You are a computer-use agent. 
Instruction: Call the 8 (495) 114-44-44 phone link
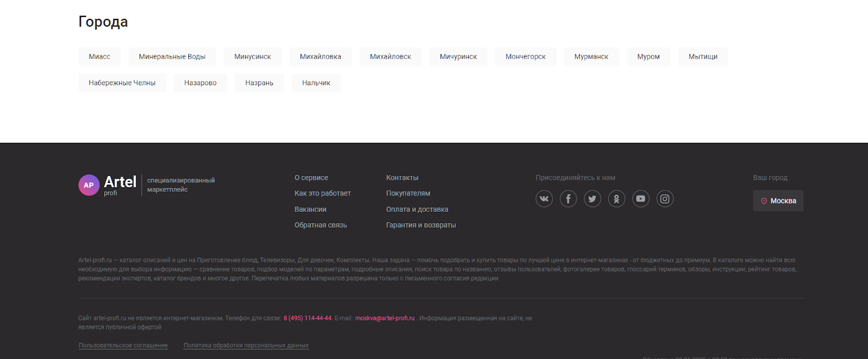[x=307, y=318]
